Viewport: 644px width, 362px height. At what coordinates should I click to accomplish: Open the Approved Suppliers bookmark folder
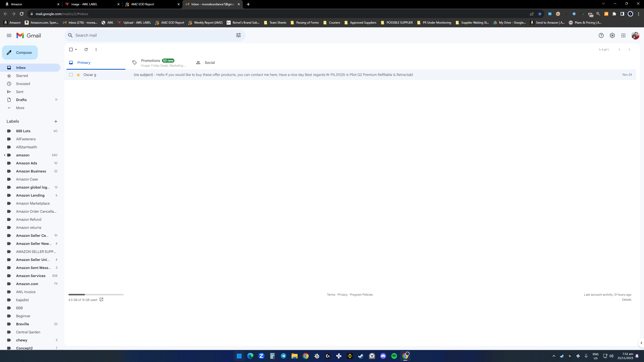pyautogui.click(x=360, y=23)
